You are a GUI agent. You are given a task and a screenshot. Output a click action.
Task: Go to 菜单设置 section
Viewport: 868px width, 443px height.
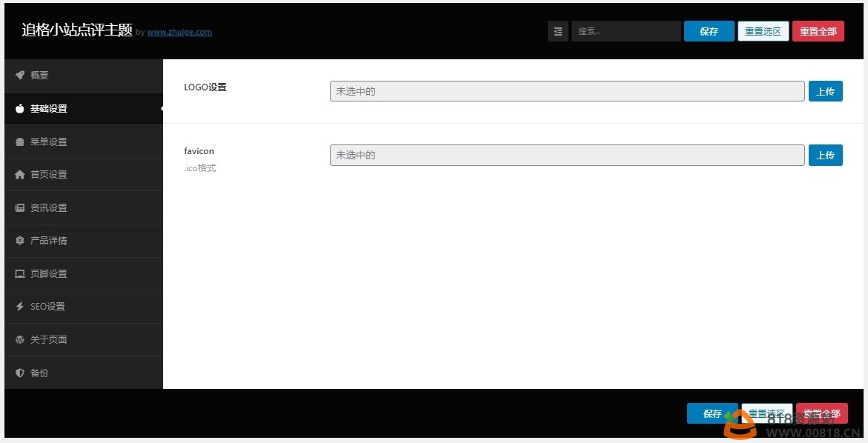click(84, 141)
